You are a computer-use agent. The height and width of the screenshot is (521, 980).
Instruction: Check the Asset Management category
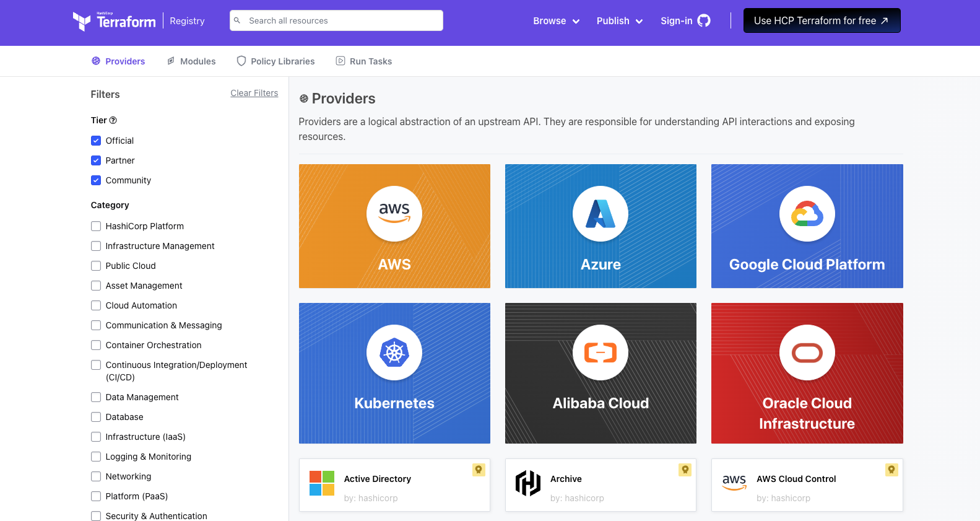(x=96, y=286)
